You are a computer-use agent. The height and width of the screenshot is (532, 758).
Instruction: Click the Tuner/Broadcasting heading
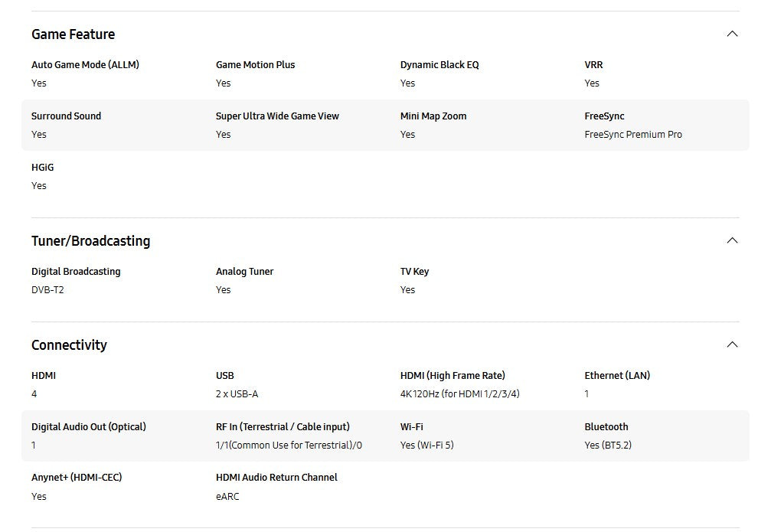90,241
